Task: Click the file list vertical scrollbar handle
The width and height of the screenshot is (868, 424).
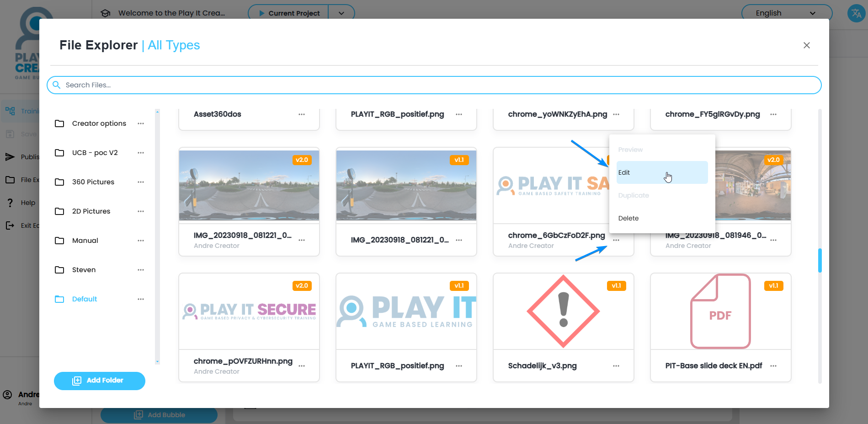Action: coord(820,260)
